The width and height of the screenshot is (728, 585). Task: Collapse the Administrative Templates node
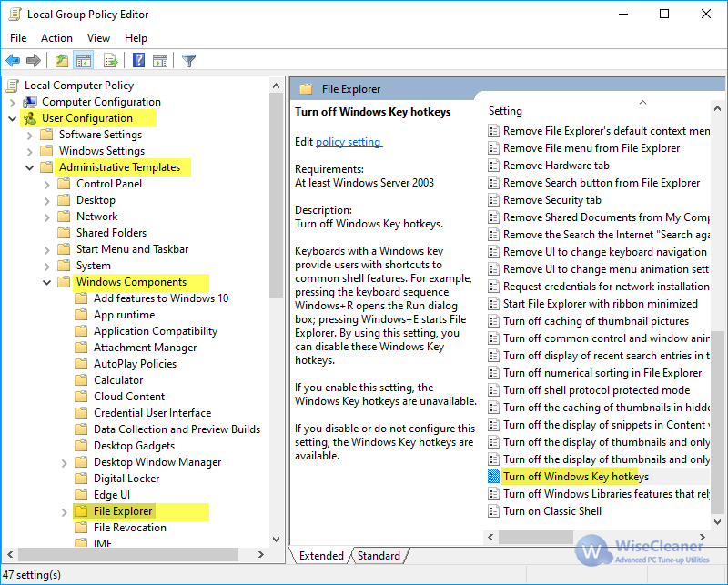click(30, 167)
